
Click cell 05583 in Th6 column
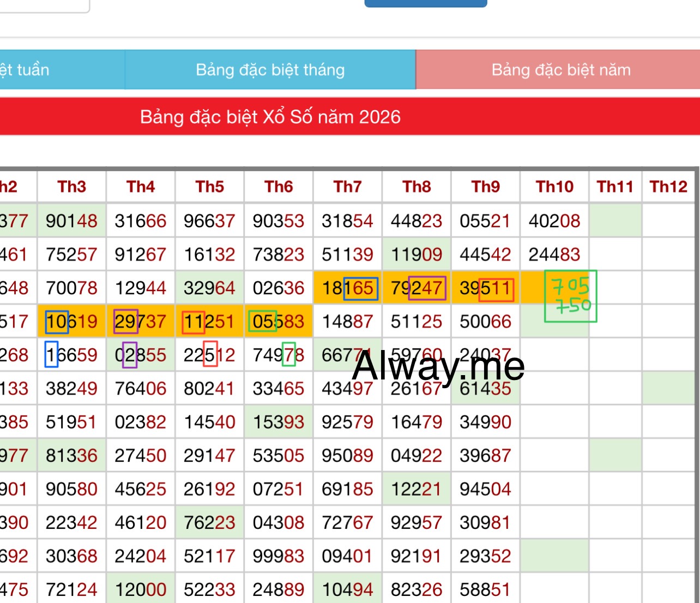279,322
